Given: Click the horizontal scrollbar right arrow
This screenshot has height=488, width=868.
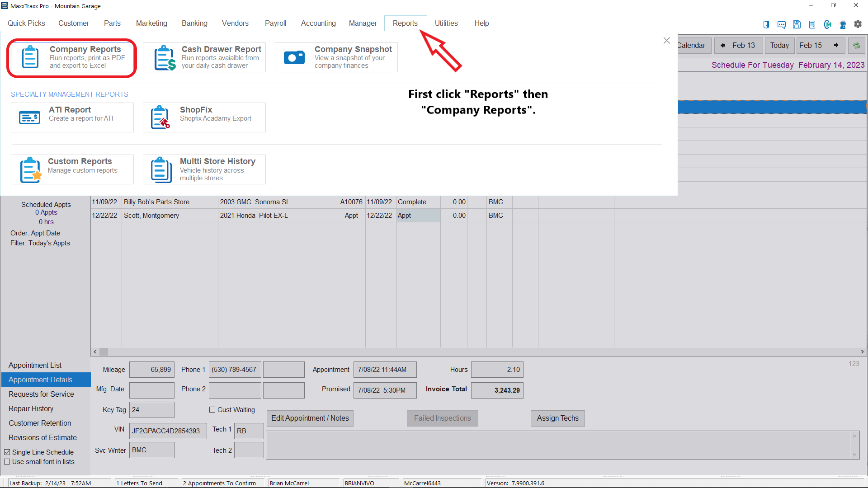Looking at the screenshot, I should (x=863, y=352).
